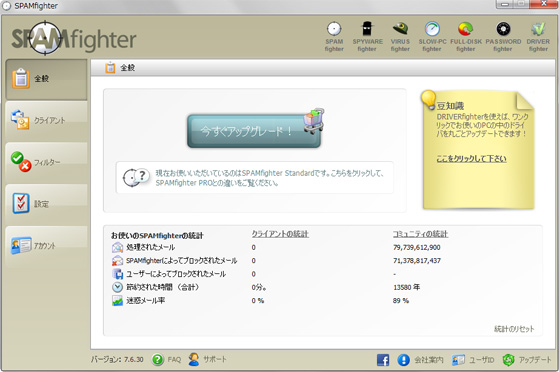The width and height of the screenshot is (559, 372).
Task: Select the アカウント sidebar tab
Action: pos(46,246)
